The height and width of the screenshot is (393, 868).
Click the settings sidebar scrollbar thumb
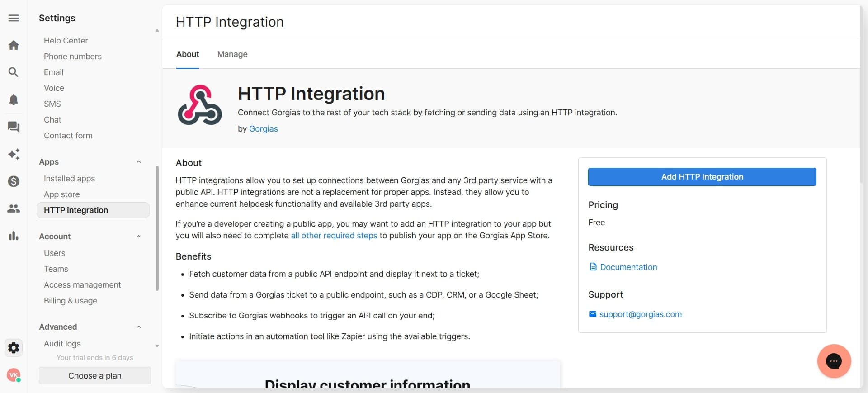click(x=157, y=228)
